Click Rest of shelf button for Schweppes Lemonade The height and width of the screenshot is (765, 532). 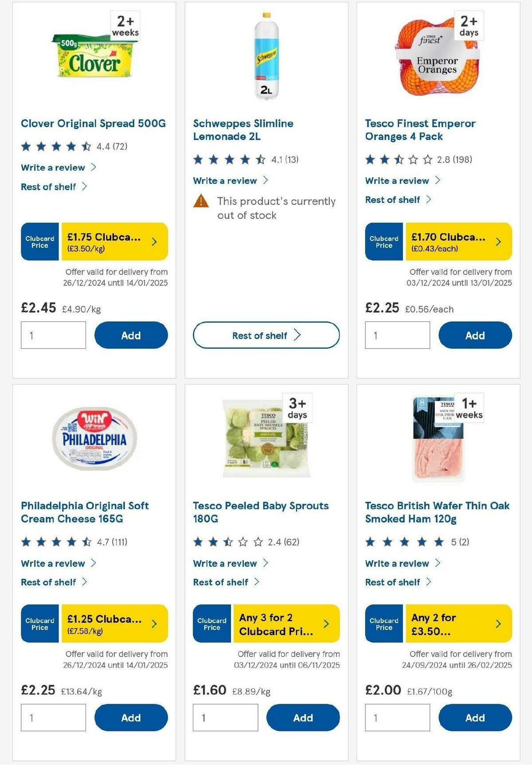(266, 336)
